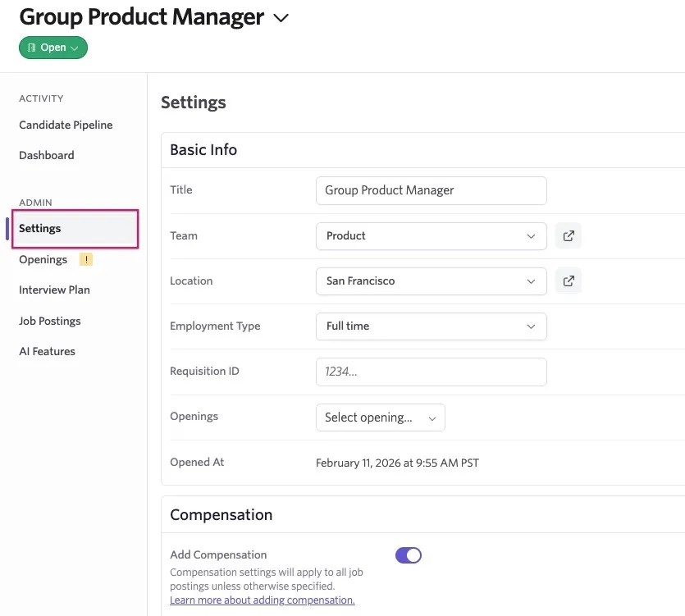
Task: Open Dashboard in the sidebar
Action: (x=46, y=155)
